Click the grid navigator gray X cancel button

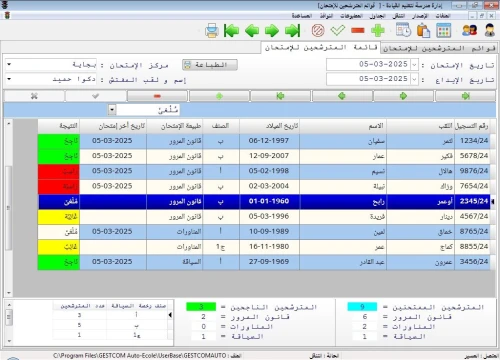[34, 96]
